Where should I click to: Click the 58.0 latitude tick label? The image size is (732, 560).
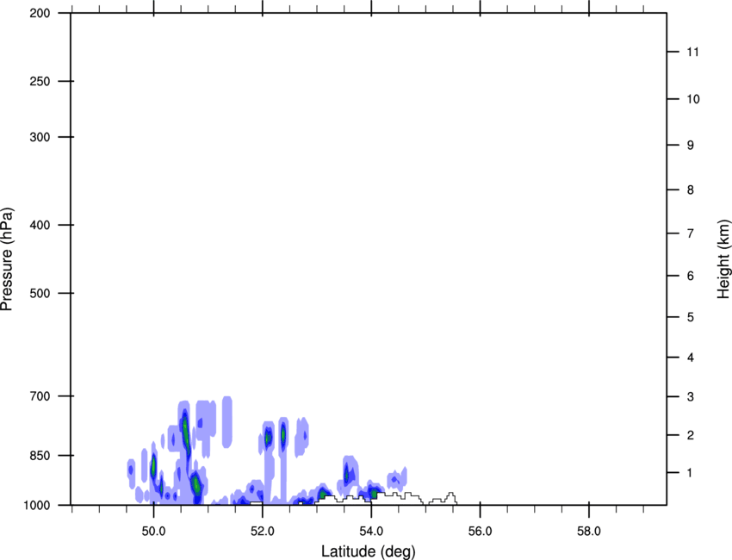pyautogui.click(x=589, y=532)
